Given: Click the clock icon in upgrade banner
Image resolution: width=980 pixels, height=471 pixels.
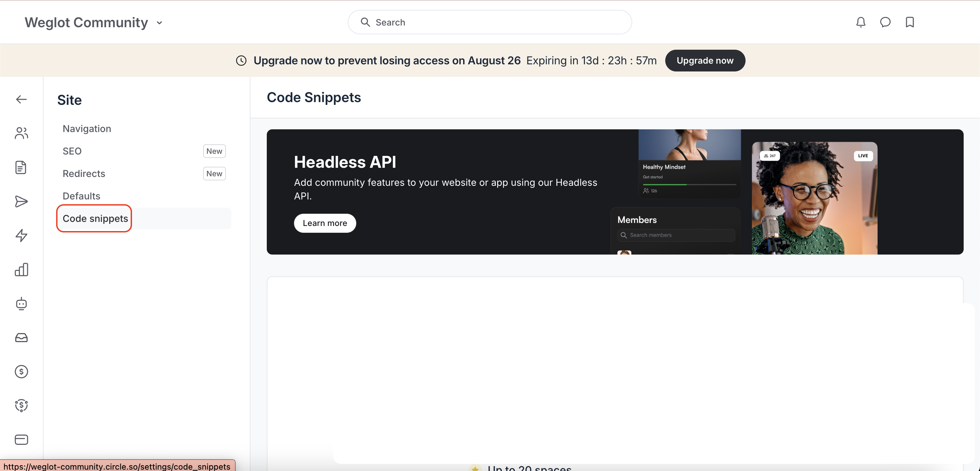Looking at the screenshot, I should (241, 61).
